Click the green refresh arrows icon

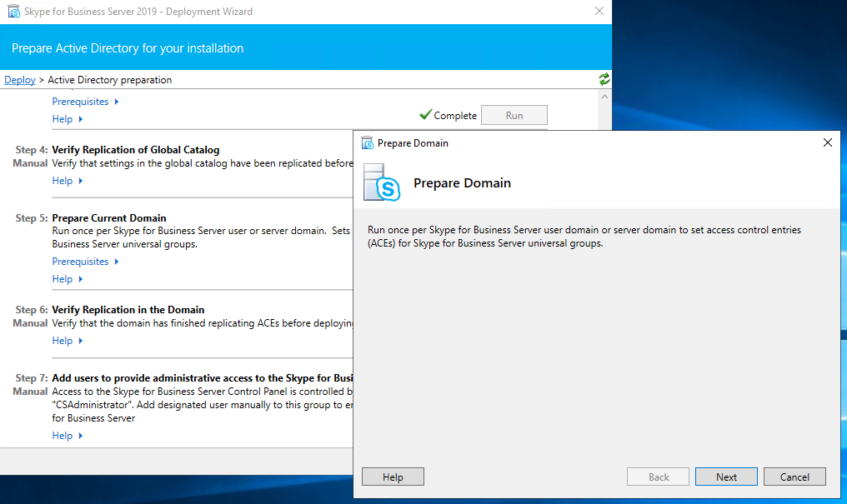pos(604,79)
